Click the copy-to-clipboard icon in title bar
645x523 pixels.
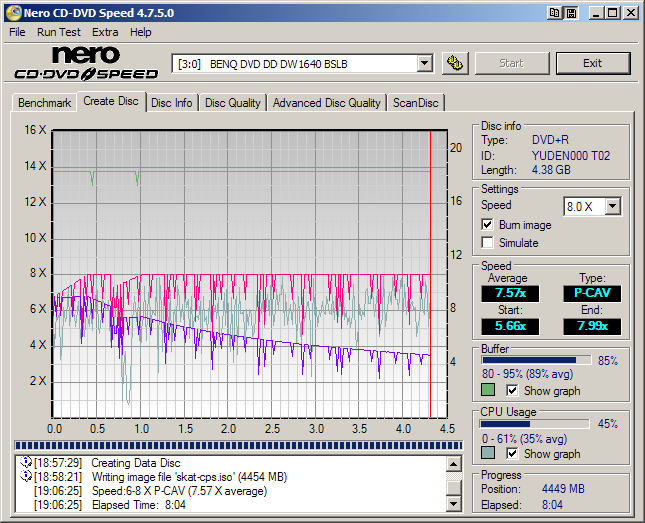[555, 13]
